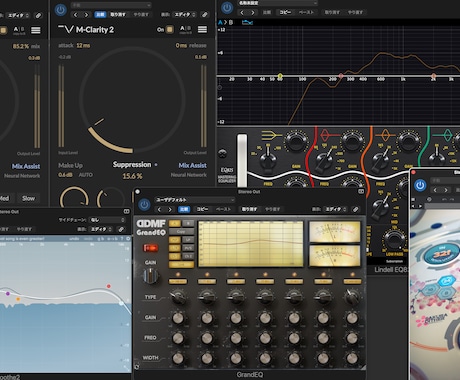
Task: Click the large Suppression dial in M-Clarity 2
Action: pos(132,100)
